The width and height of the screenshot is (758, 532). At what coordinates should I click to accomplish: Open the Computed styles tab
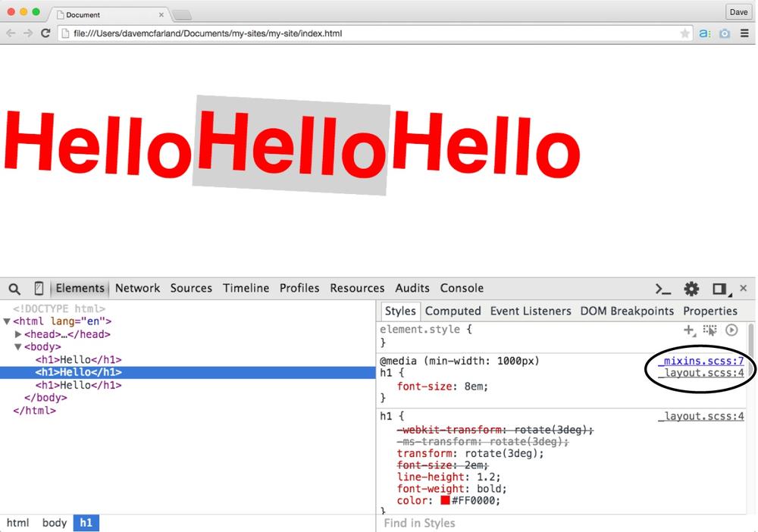453,311
